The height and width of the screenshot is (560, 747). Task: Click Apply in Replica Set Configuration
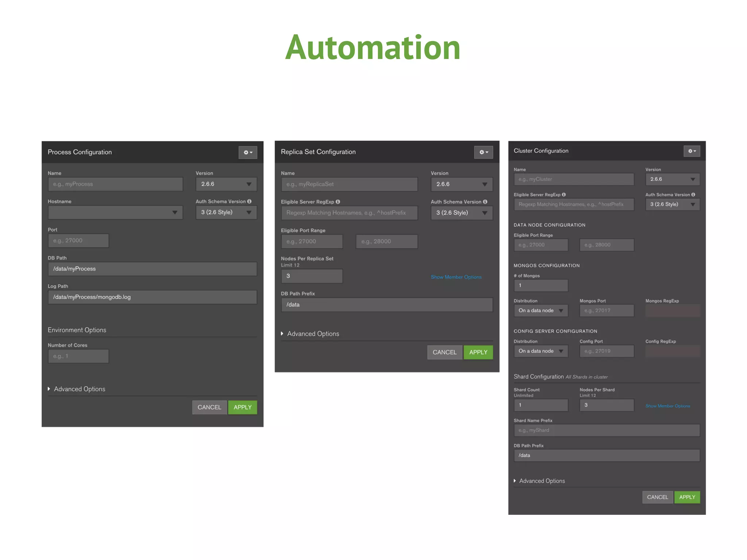coord(478,352)
